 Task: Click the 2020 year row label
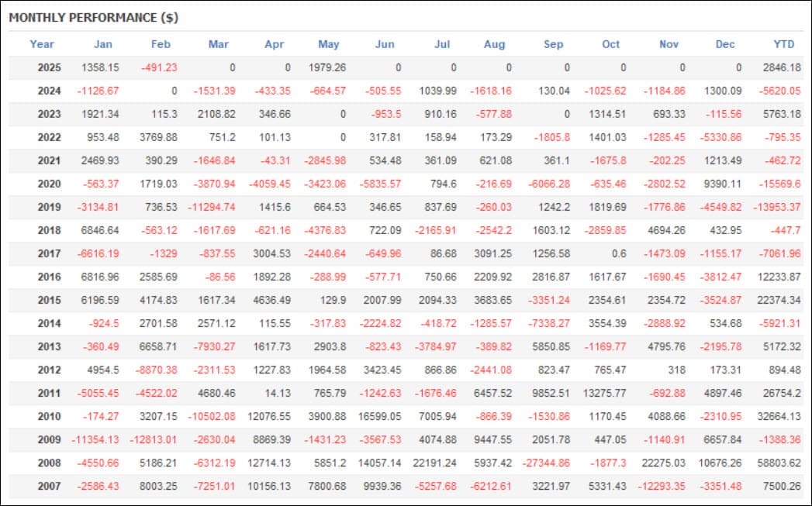[x=49, y=184]
